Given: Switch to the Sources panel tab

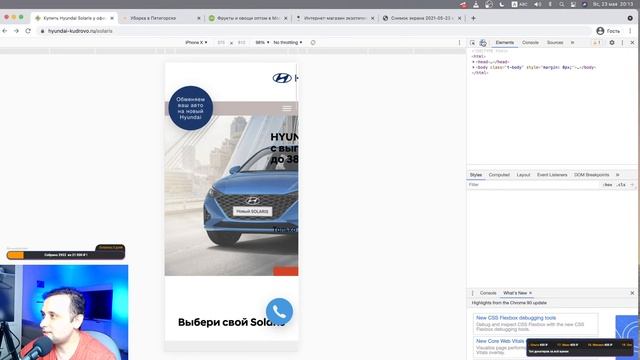Looking at the screenshot, I should 555,42.
